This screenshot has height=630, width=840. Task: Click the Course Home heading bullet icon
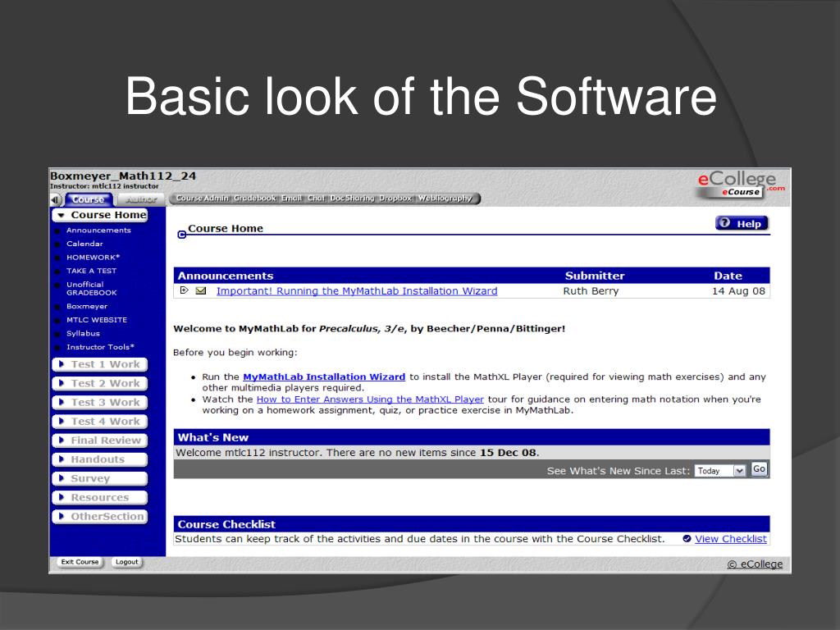coord(181,235)
